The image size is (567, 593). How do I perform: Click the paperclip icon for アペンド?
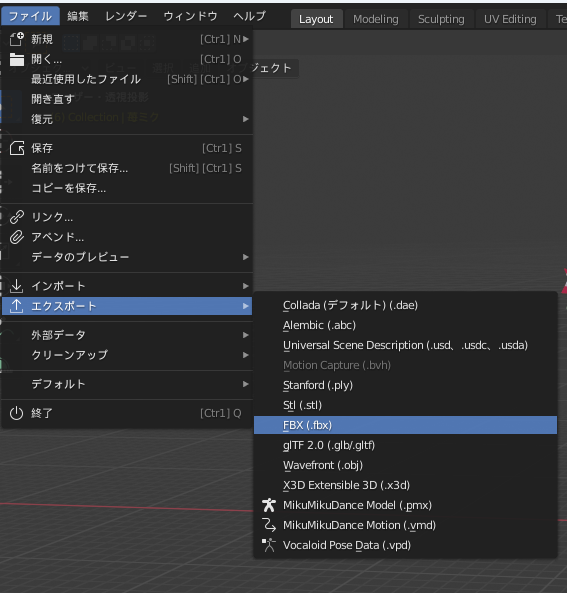(x=17, y=237)
